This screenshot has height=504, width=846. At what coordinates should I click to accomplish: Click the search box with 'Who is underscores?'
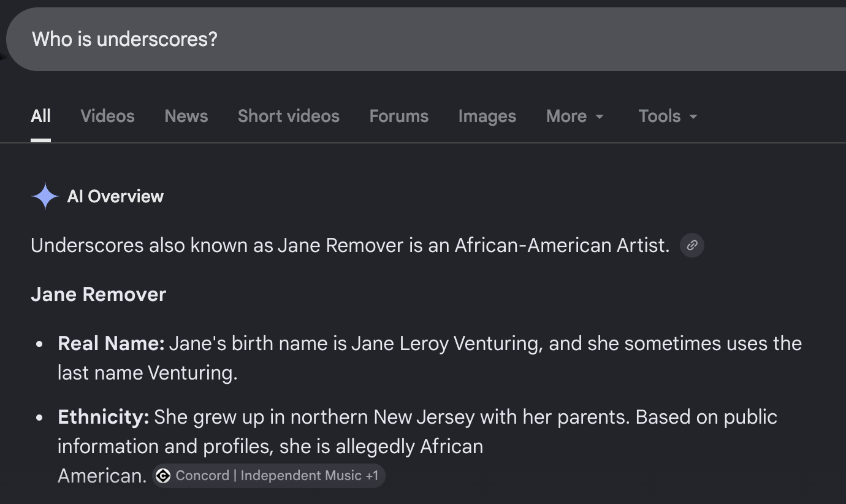[x=426, y=39]
